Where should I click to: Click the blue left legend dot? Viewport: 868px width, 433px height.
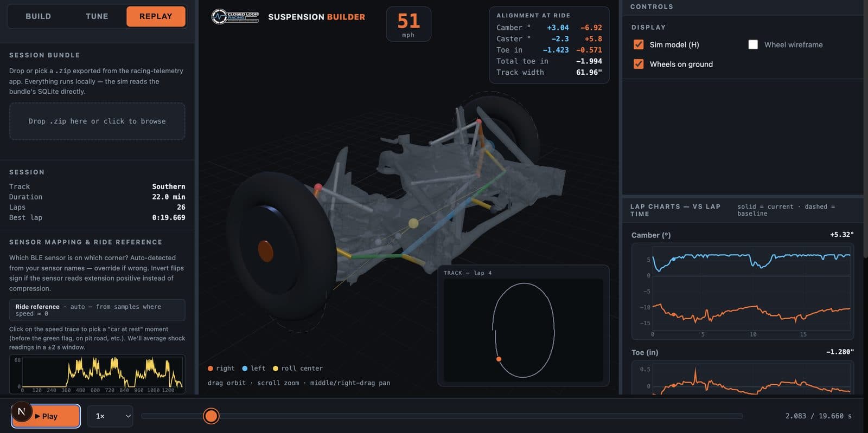[245, 369]
